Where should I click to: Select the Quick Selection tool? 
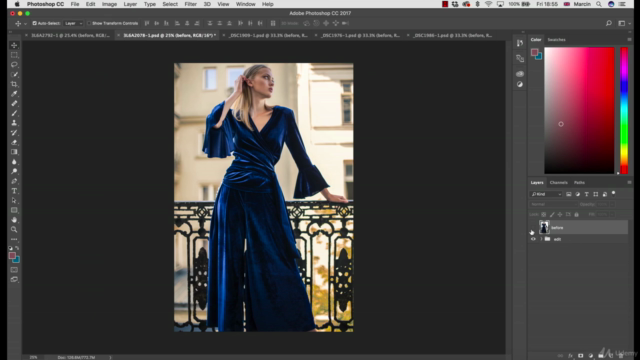(14, 74)
